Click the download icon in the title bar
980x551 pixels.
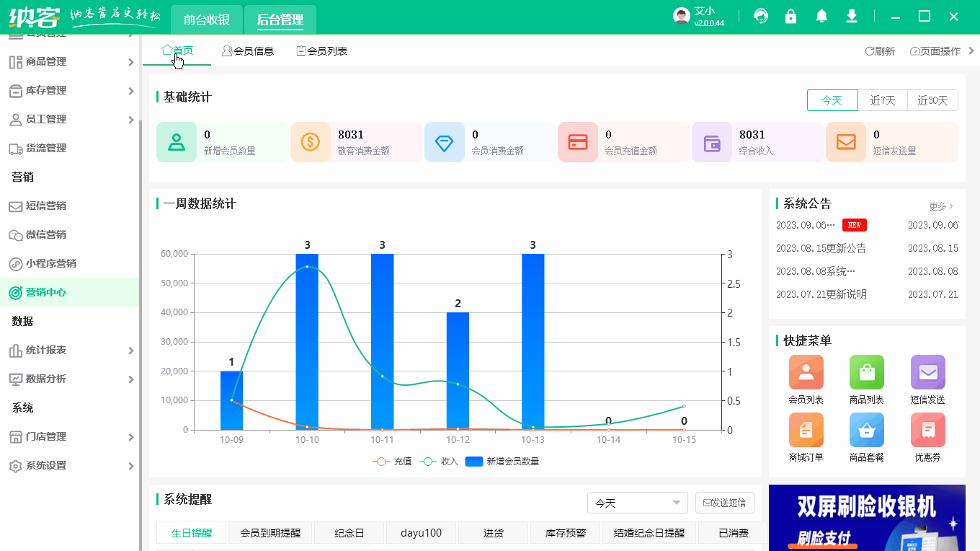coord(851,15)
